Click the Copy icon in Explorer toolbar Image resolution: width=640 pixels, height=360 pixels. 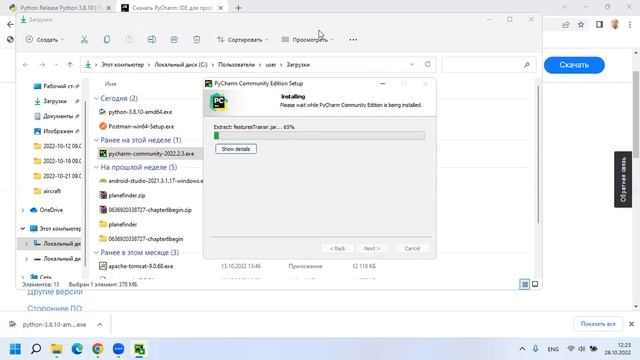107,40
